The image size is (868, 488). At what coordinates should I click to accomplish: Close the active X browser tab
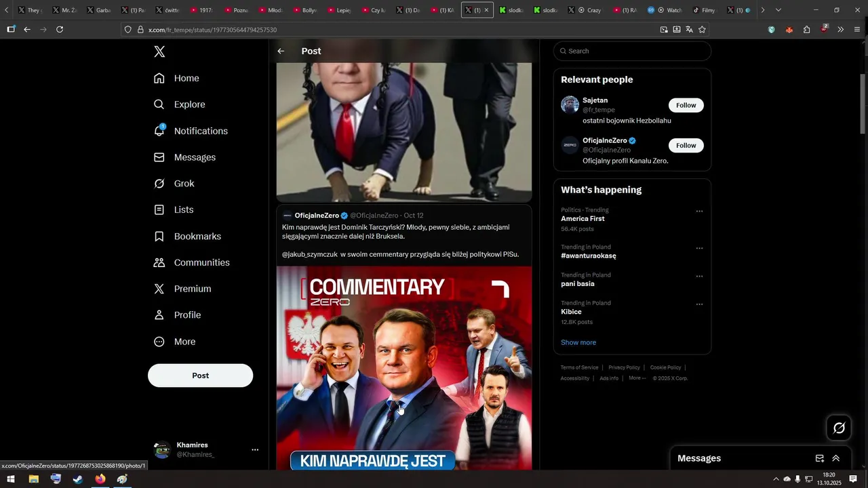tap(486, 10)
